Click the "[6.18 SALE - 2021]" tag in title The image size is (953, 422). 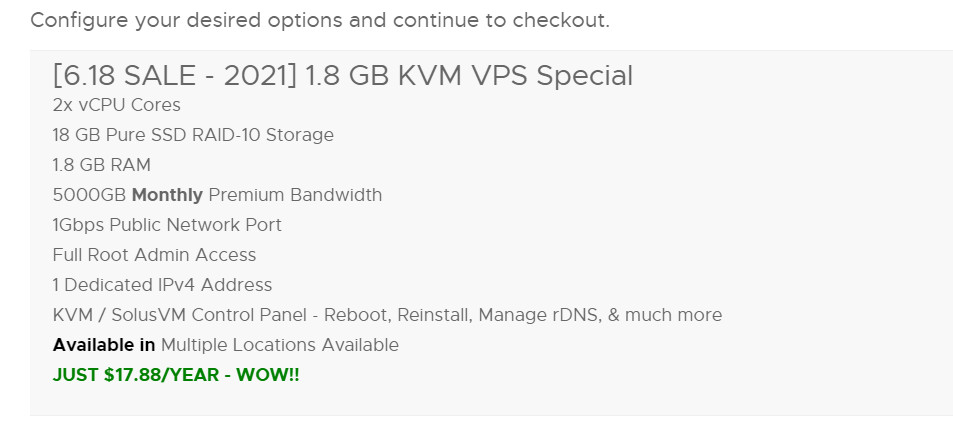pyautogui.click(x=174, y=75)
